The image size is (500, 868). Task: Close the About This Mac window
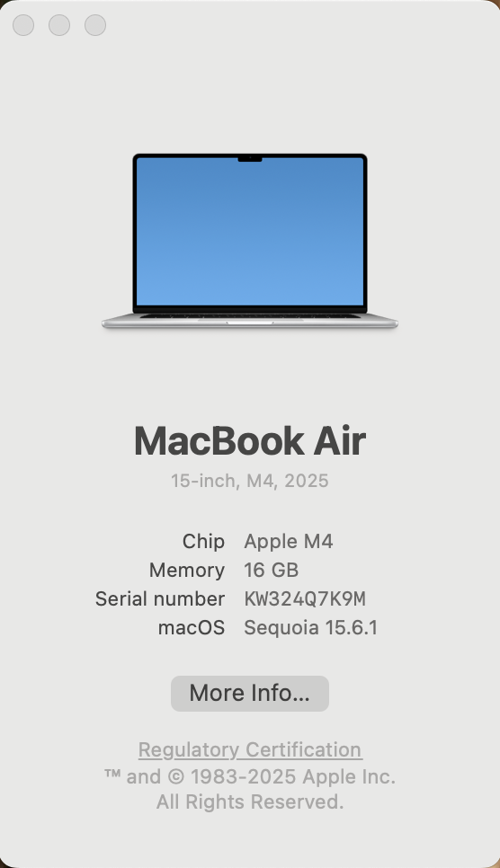pyautogui.click(x=23, y=25)
